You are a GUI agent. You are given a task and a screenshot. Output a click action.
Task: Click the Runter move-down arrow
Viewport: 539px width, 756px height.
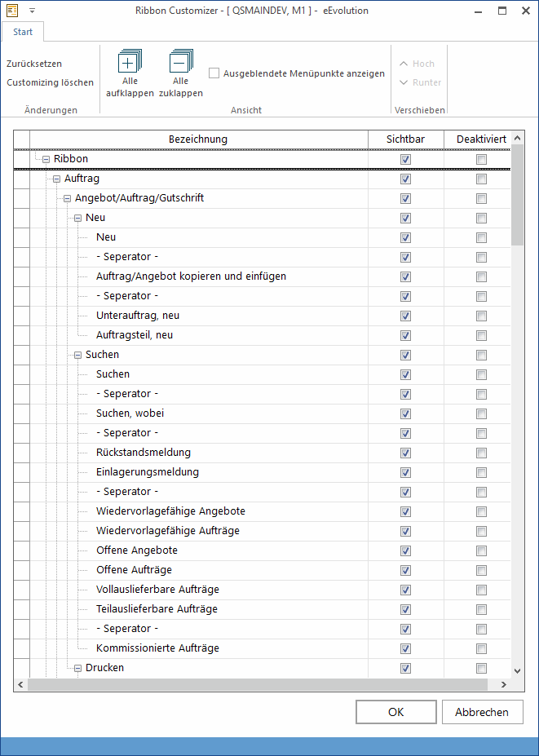tap(404, 82)
